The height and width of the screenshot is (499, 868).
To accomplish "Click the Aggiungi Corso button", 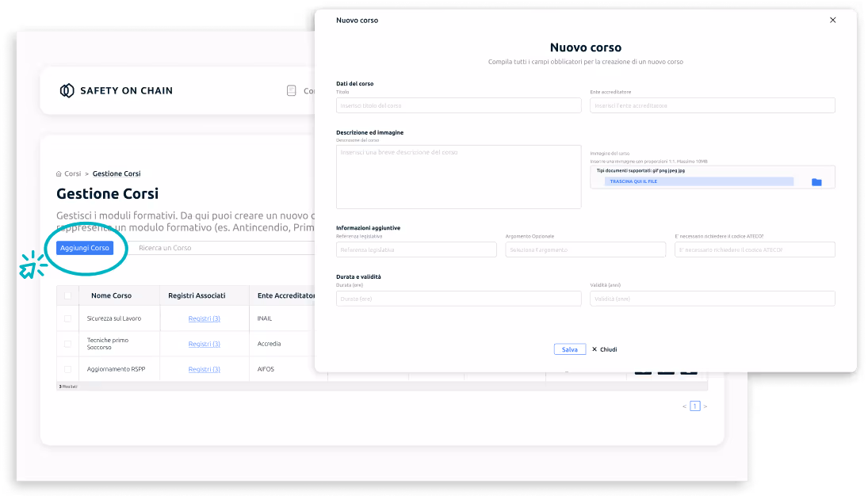I will tap(85, 248).
